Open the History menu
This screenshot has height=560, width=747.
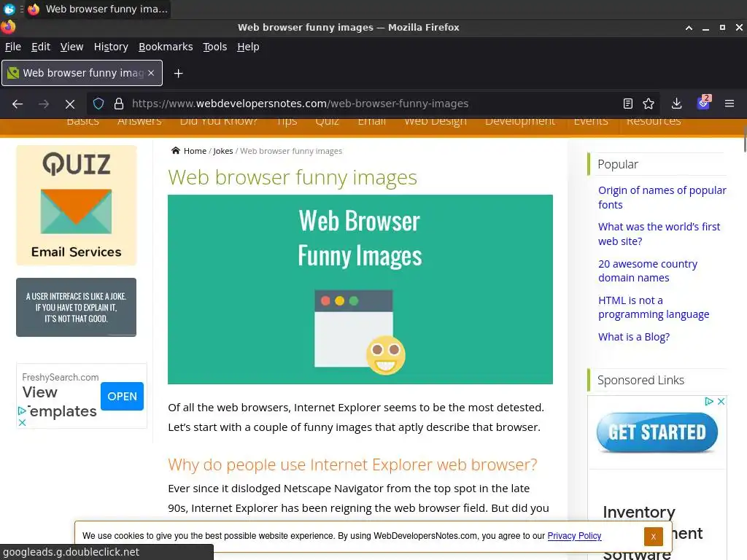point(111,47)
